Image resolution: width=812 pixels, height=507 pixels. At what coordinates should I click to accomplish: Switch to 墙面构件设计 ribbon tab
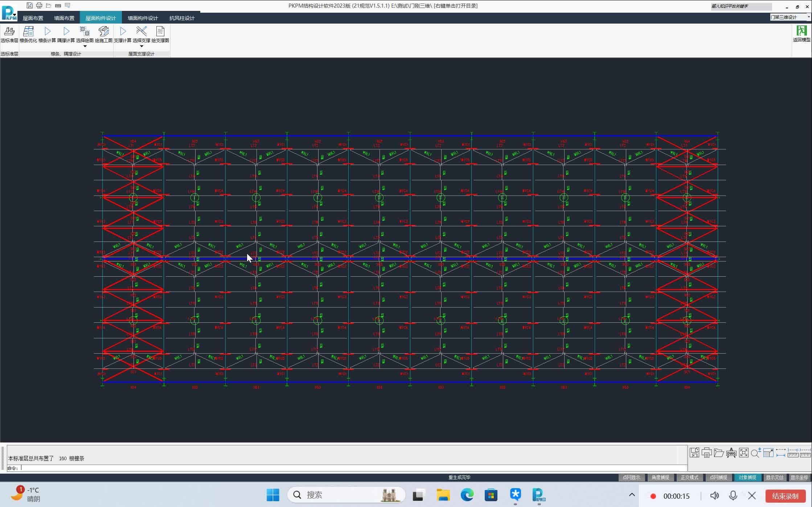pyautogui.click(x=143, y=18)
